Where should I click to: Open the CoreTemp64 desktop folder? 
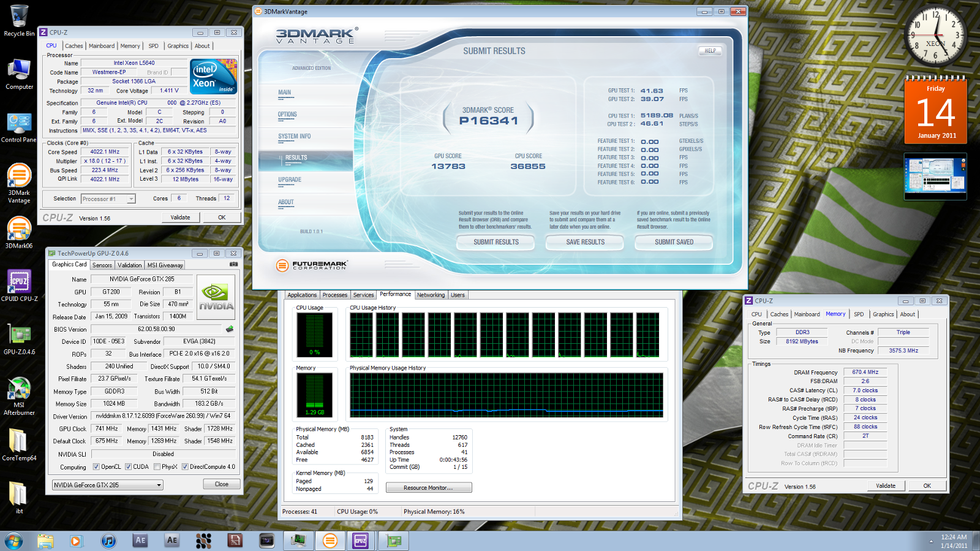click(x=19, y=444)
